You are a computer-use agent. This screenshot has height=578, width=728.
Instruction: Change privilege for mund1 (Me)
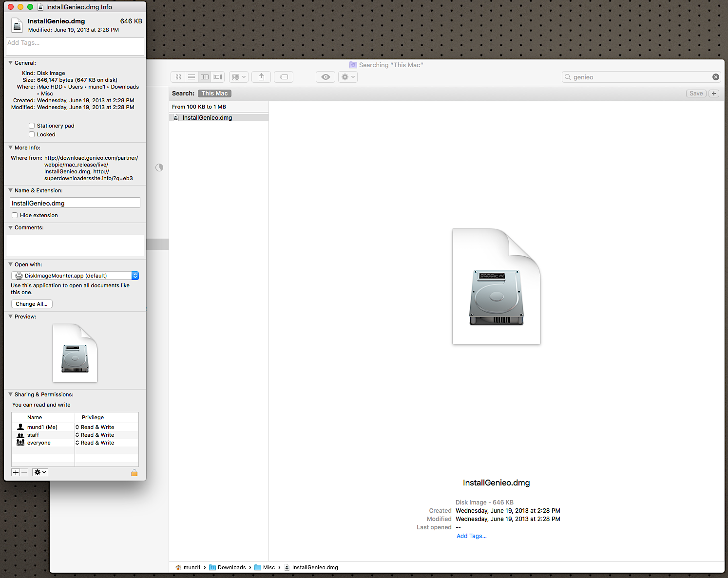coord(95,427)
